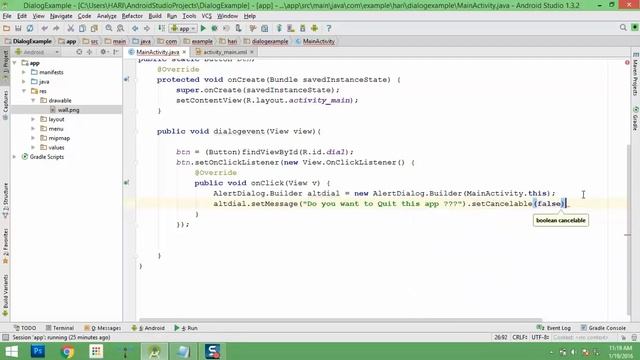640x360 pixels.
Task: Expand the mipmap folder
Action: click(x=33, y=138)
